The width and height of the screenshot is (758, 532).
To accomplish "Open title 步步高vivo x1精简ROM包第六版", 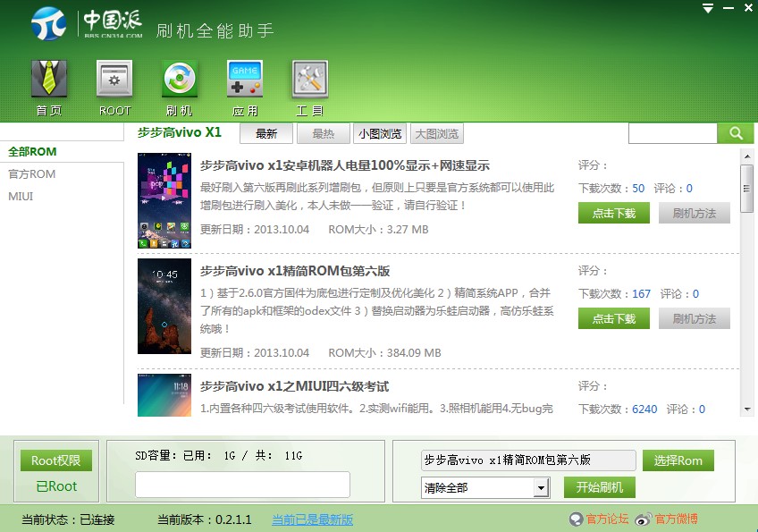I will pyautogui.click(x=295, y=271).
